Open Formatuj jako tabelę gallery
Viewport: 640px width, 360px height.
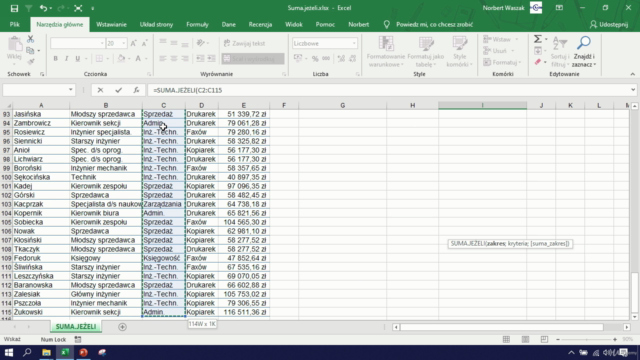(x=426, y=52)
